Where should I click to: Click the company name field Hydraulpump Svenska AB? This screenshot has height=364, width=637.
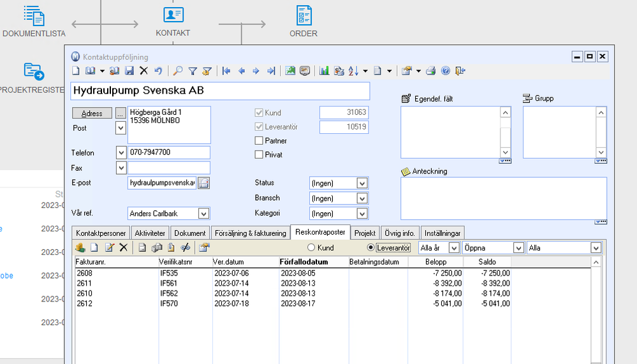point(220,91)
